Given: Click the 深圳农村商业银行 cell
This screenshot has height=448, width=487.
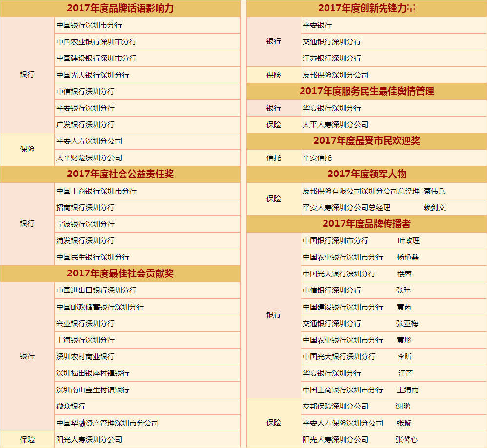Looking at the screenshot, I should [85, 356].
